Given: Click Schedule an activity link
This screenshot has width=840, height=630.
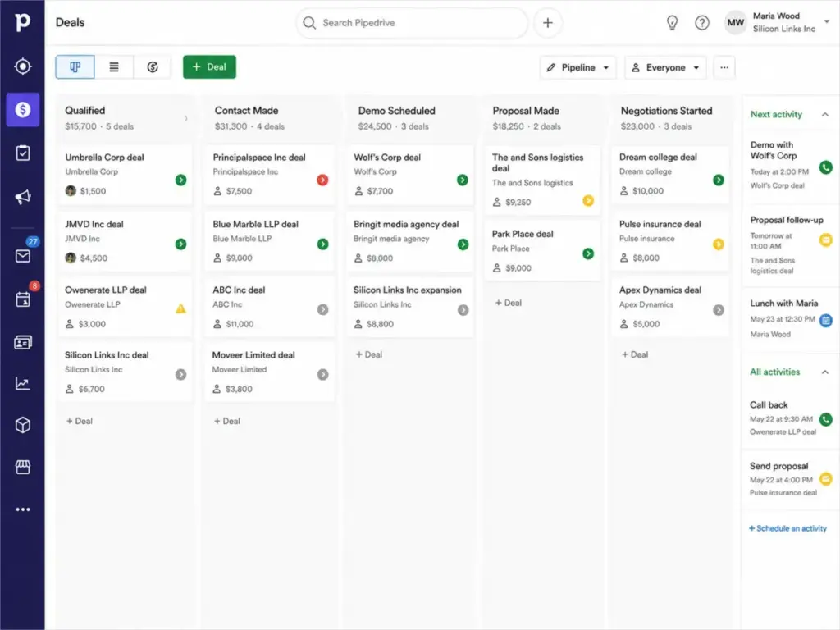Looking at the screenshot, I should click(x=787, y=528).
